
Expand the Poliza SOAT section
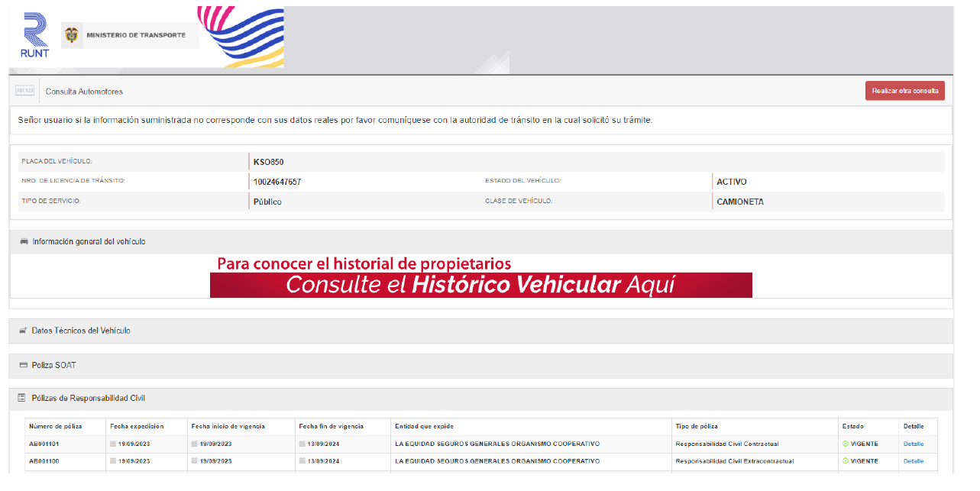pyautogui.click(x=53, y=365)
